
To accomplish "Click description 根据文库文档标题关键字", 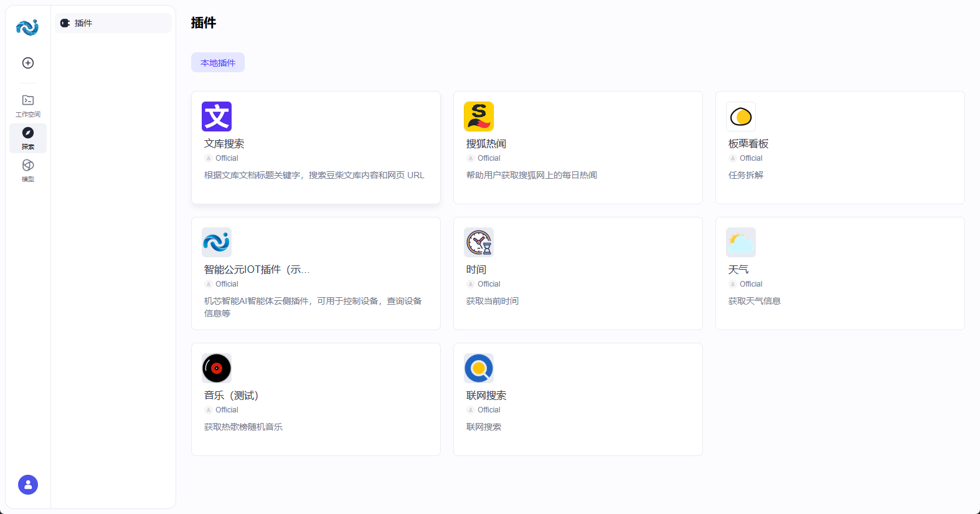I will 314,175.
